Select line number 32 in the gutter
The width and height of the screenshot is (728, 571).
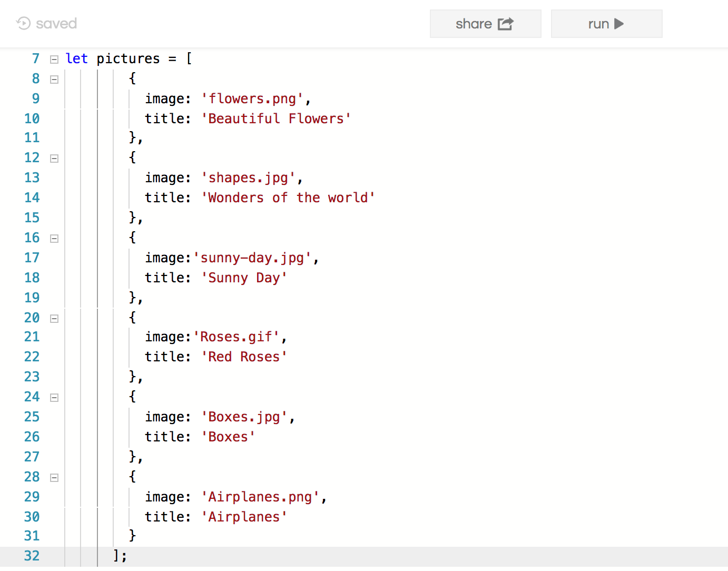(x=32, y=556)
